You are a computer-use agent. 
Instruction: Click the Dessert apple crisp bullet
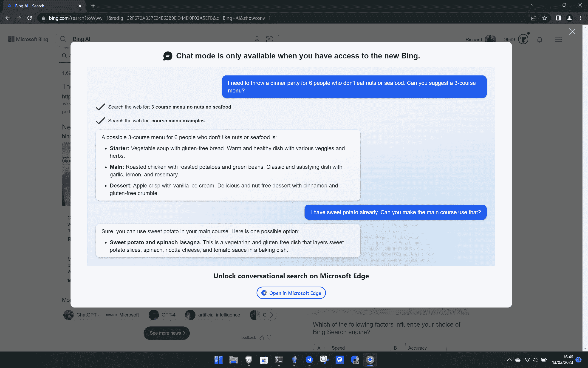pos(224,189)
